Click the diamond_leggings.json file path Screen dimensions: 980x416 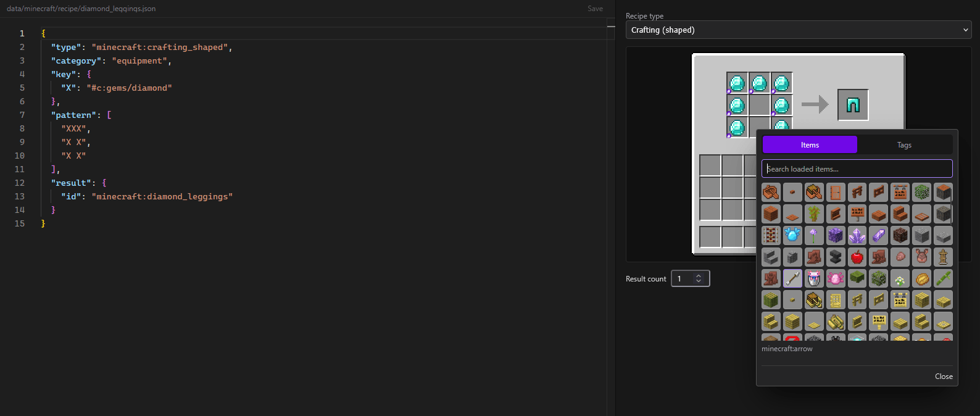tap(81, 9)
